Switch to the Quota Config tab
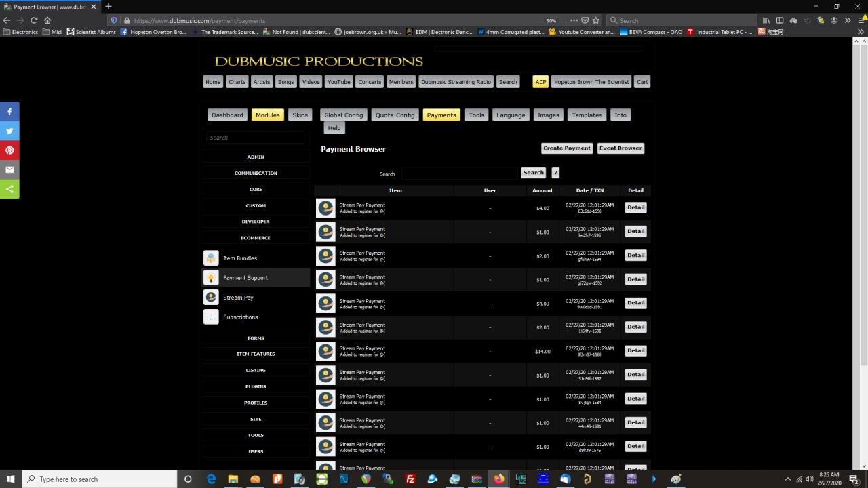 395,115
